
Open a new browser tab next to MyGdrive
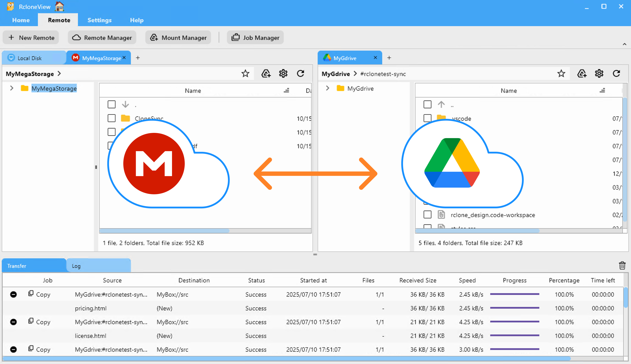(x=389, y=58)
